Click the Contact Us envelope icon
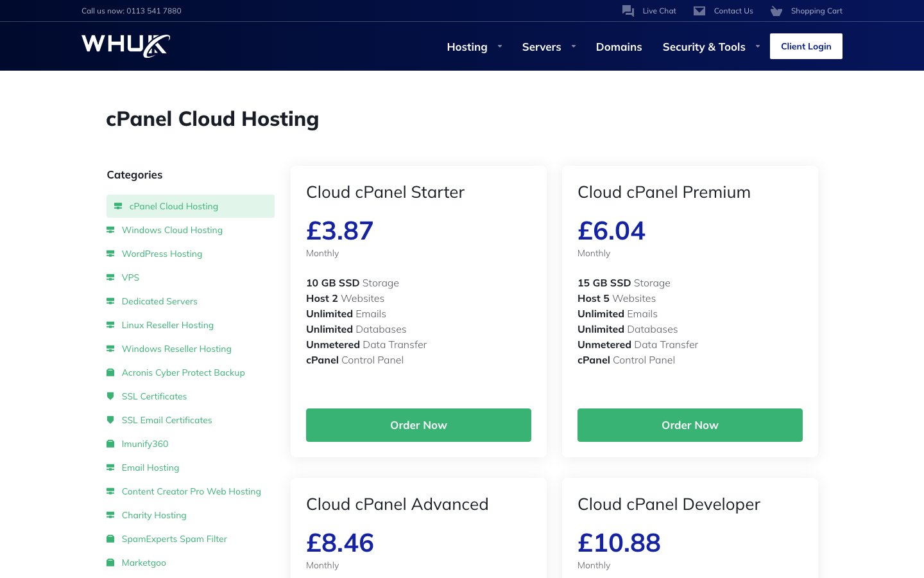This screenshot has height=578, width=924. tap(699, 11)
